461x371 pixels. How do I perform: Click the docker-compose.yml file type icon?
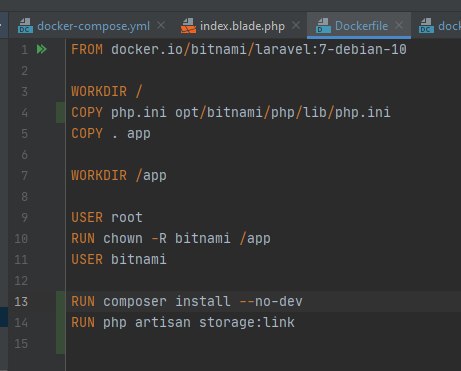coord(25,26)
